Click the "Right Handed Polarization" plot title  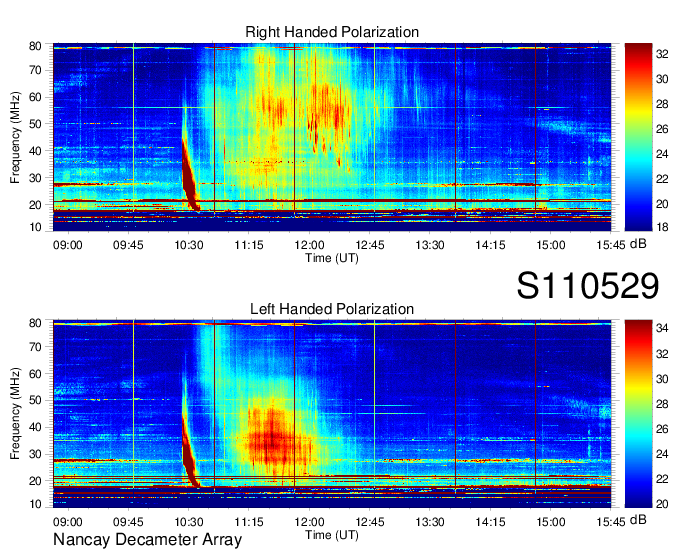(332, 32)
